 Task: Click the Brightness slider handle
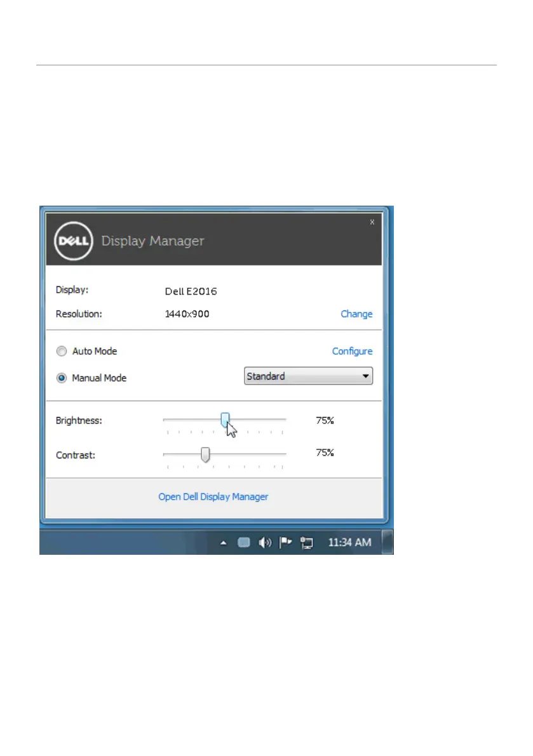click(x=225, y=420)
